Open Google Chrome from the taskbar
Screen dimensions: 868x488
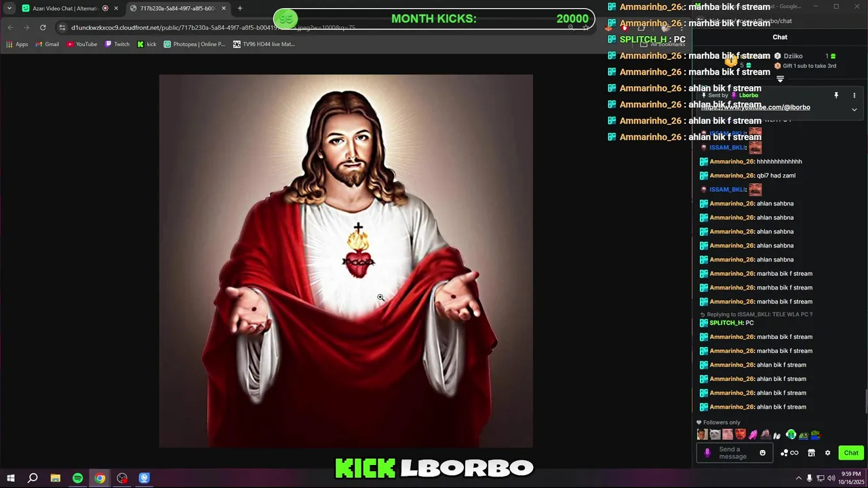(x=100, y=479)
